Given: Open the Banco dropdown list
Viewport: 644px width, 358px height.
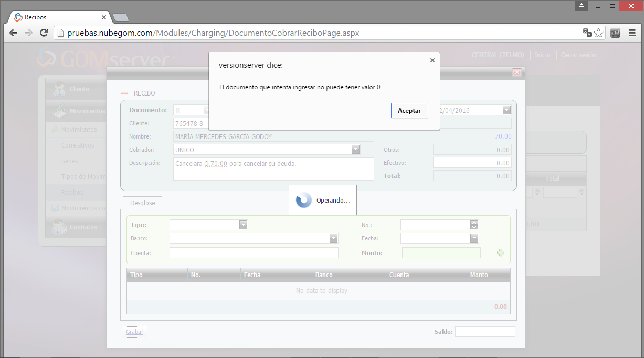Looking at the screenshot, I should (333, 238).
